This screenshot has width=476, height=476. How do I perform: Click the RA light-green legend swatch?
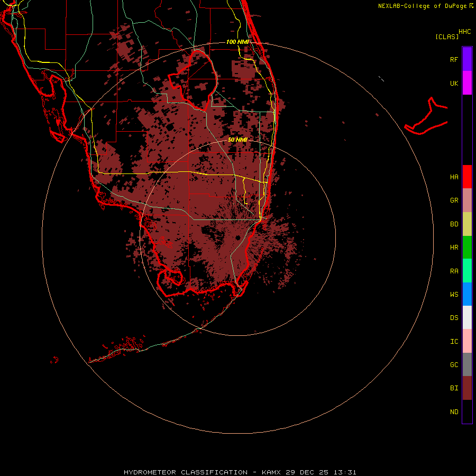[467, 271]
